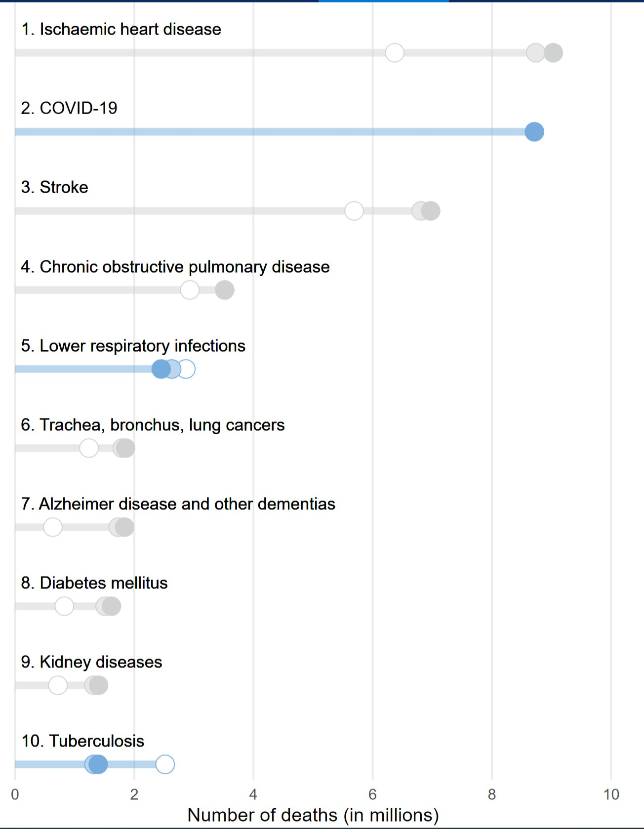644x829 pixels.
Task: Click the solid blue Lower respiratory infections dot
Action: [161, 369]
